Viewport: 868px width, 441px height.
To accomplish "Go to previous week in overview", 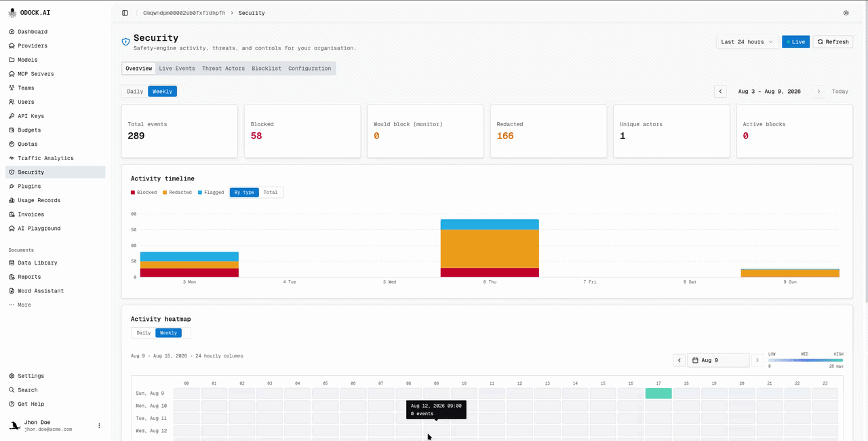I will click(x=720, y=91).
